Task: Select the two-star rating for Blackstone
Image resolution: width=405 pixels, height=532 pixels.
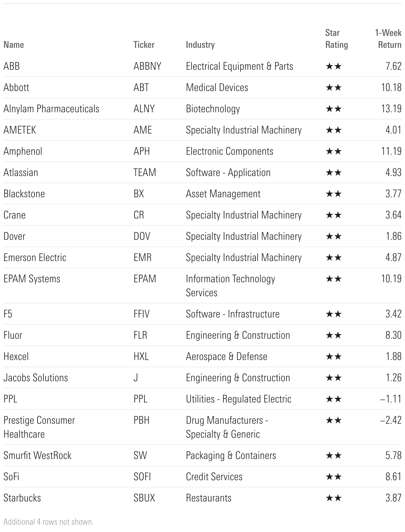Action: tap(334, 194)
